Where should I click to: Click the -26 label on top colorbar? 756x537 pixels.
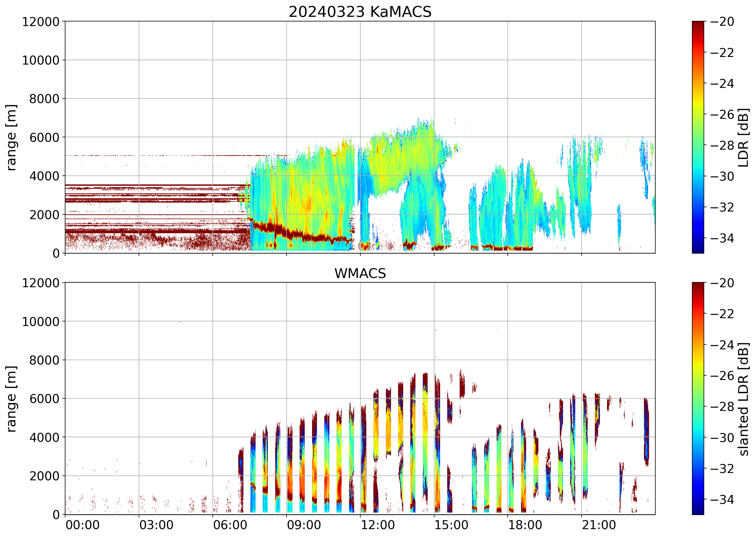(x=722, y=114)
